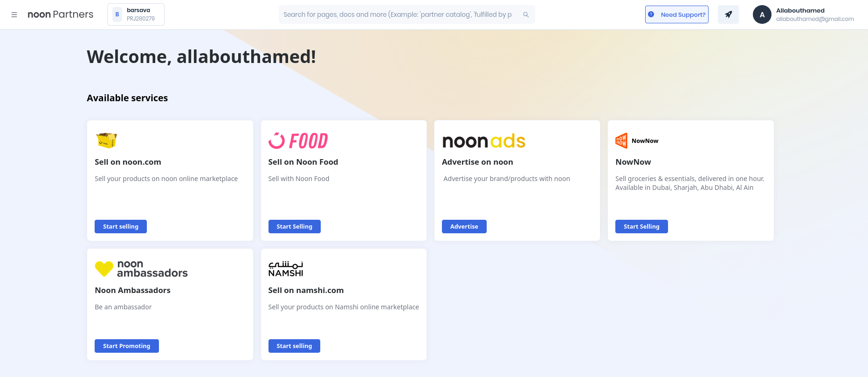Click the noon box logo icon
Image resolution: width=868 pixels, height=377 pixels.
coord(106,140)
